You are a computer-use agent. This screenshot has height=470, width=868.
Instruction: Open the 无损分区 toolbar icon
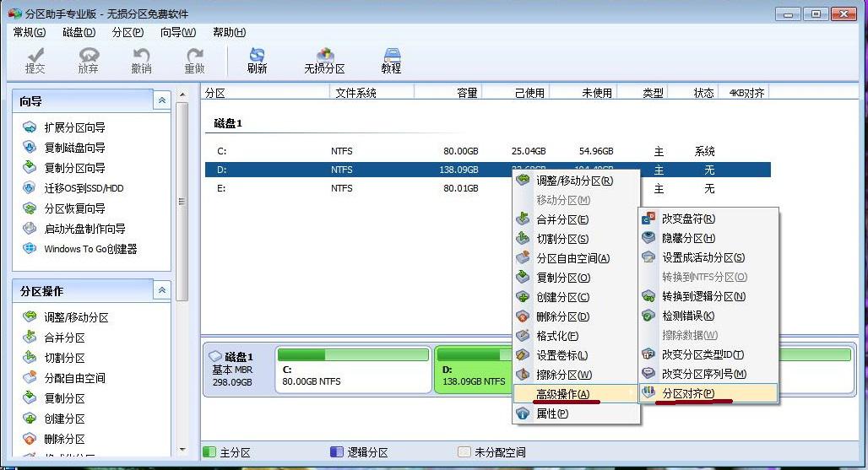[x=325, y=56]
